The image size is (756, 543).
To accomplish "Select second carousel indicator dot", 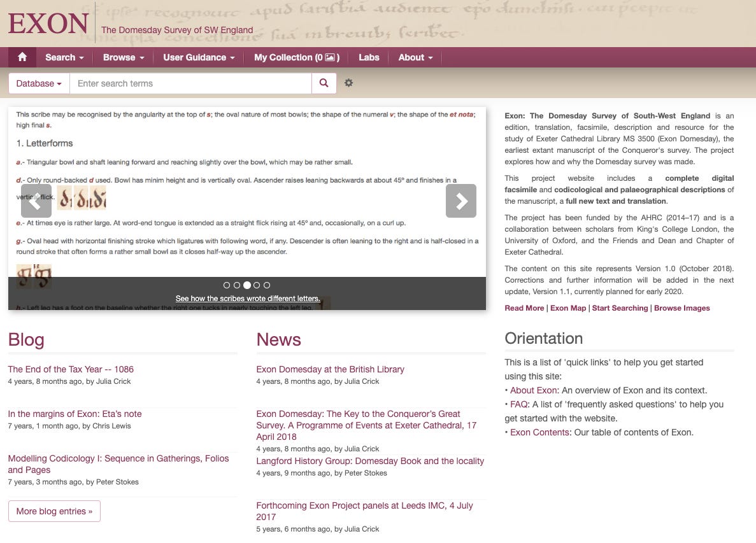I will pos(237,285).
